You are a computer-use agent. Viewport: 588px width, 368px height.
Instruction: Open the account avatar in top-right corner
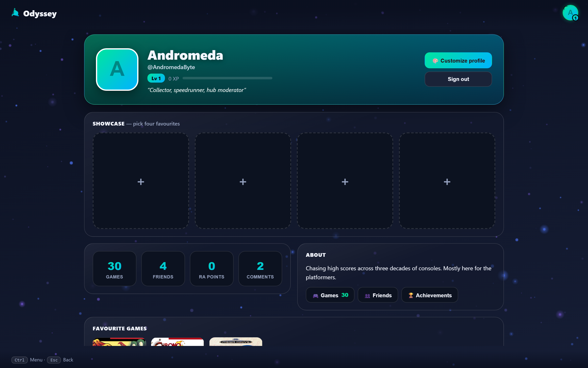(570, 13)
